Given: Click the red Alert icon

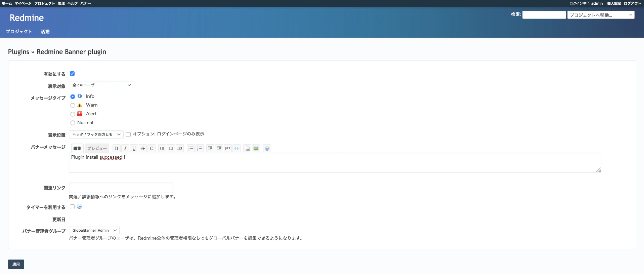Looking at the screenshot, I should (x=80, y=114).
